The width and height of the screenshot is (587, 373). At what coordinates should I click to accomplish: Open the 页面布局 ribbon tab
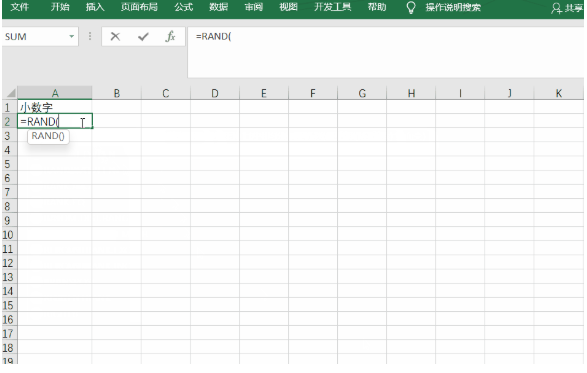(139, 7)
